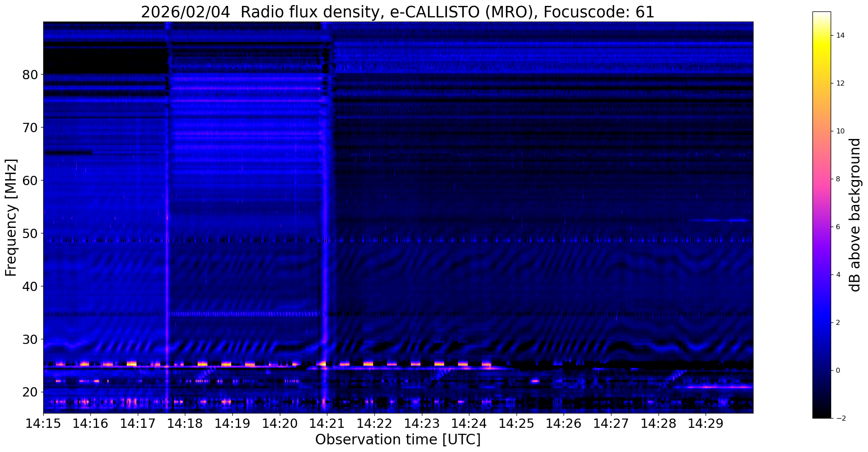Screen dimensions: 868x452
Task: Click the 80 MHz frequency tick label
Action: 29,75
